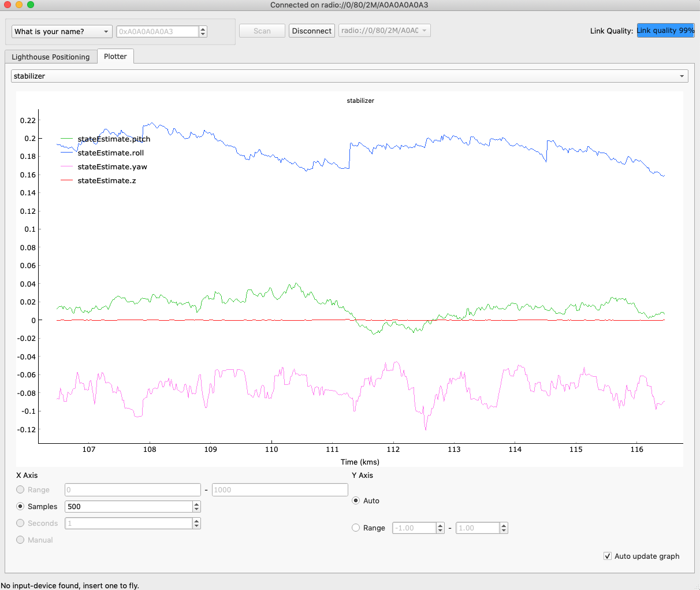Select the Plotter tab

[x=115, y=56]
